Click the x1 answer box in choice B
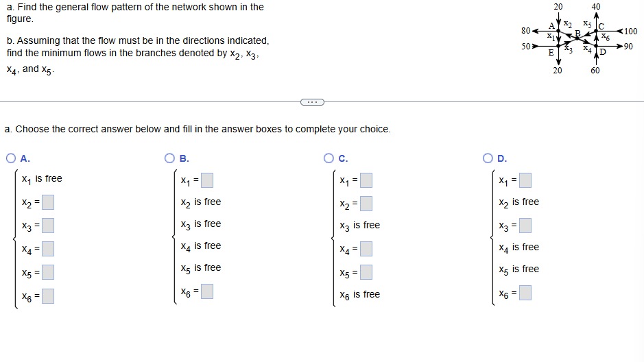The height and width of the screenshot is (362, 644). pos(207,180)
